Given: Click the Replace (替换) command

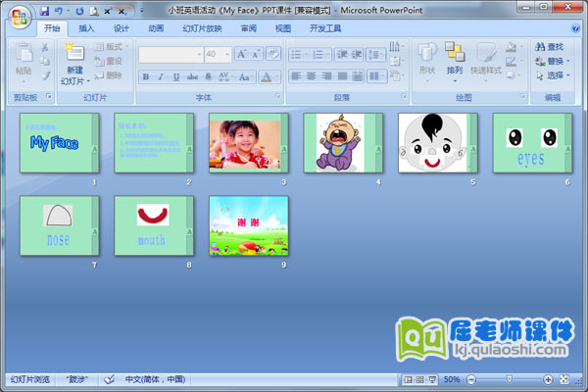Looking at the screenshot, I should click(x=550, y=61).
